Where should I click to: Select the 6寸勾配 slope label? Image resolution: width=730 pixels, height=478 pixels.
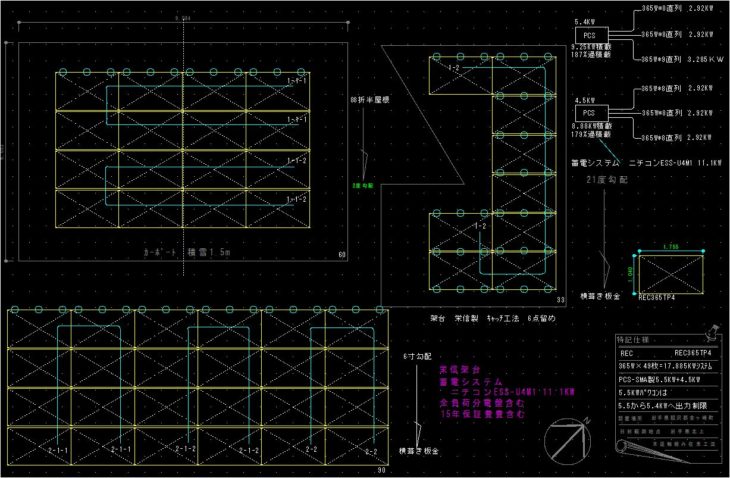[417, 356]
